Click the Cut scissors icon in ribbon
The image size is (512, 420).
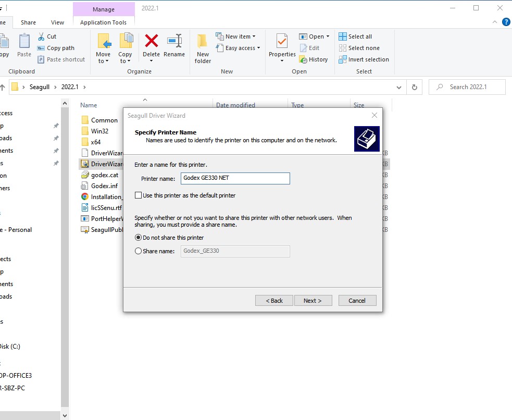[x=41, y=36]
